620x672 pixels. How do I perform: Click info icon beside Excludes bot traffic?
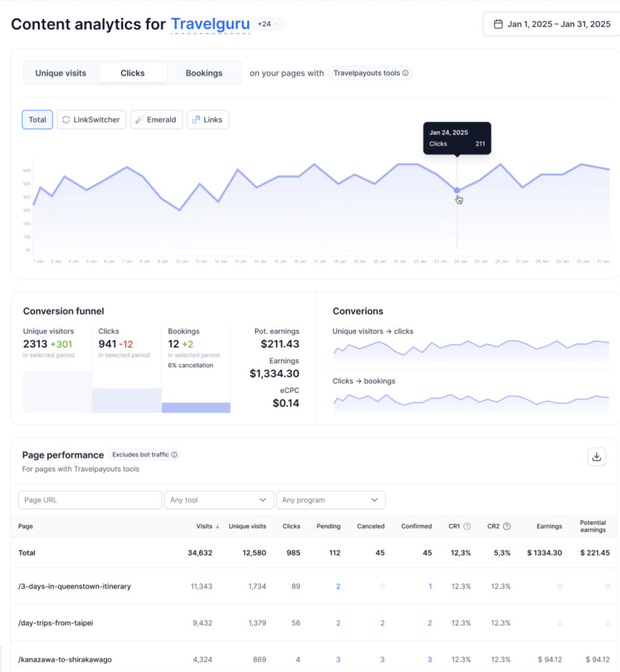(x=175, y=455)
